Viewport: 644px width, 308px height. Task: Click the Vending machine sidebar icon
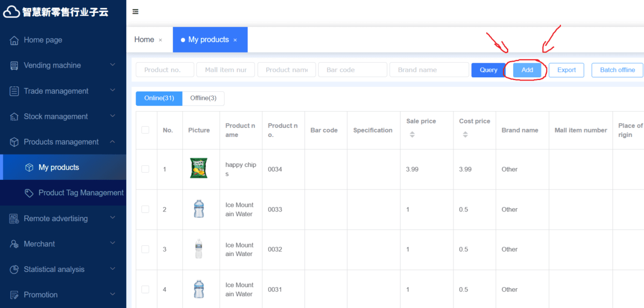coord(14,65)
